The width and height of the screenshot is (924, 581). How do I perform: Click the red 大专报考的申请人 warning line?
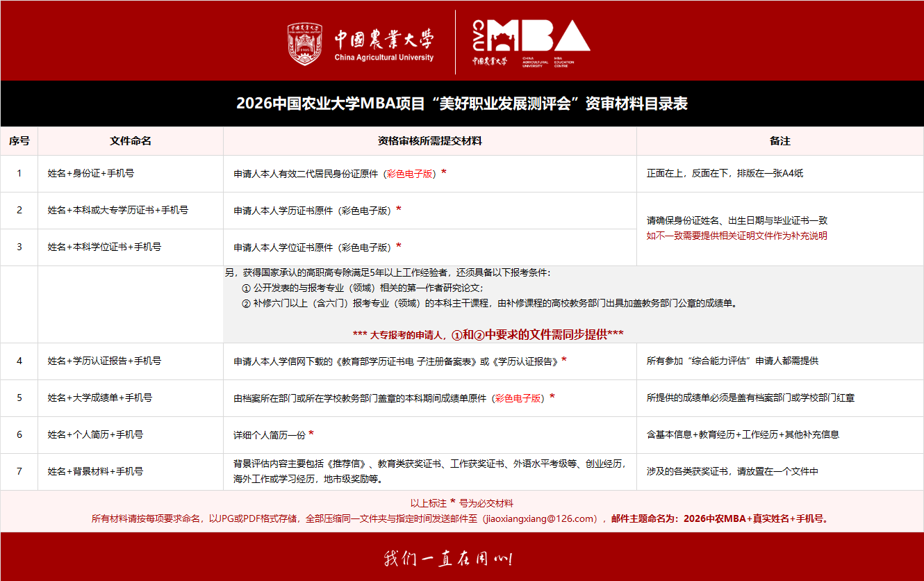coord(488,334)
